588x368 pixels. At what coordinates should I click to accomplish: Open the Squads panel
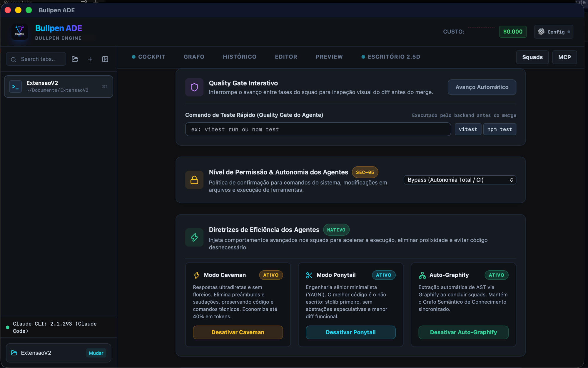pos(532,57)
